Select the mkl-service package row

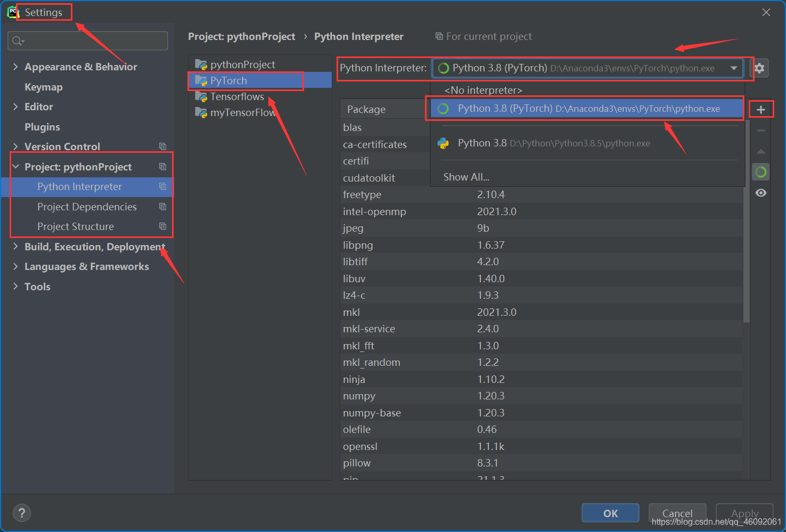coord(541,329)
